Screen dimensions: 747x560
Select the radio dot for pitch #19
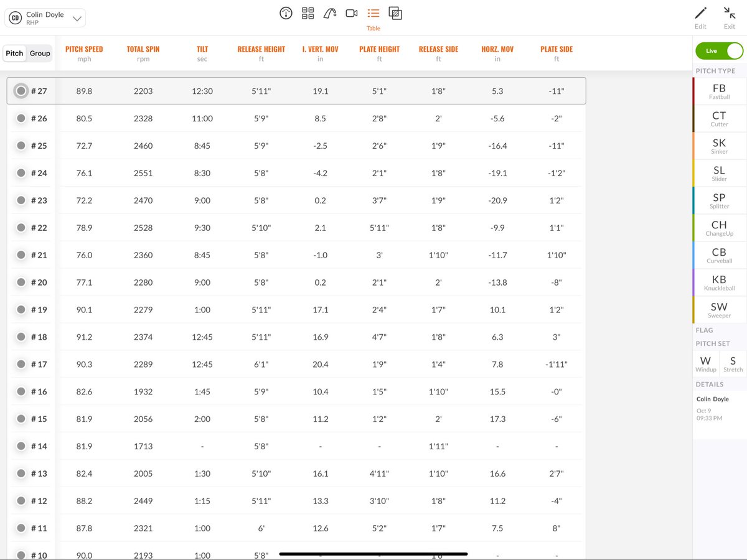click(x=21, y=310)
